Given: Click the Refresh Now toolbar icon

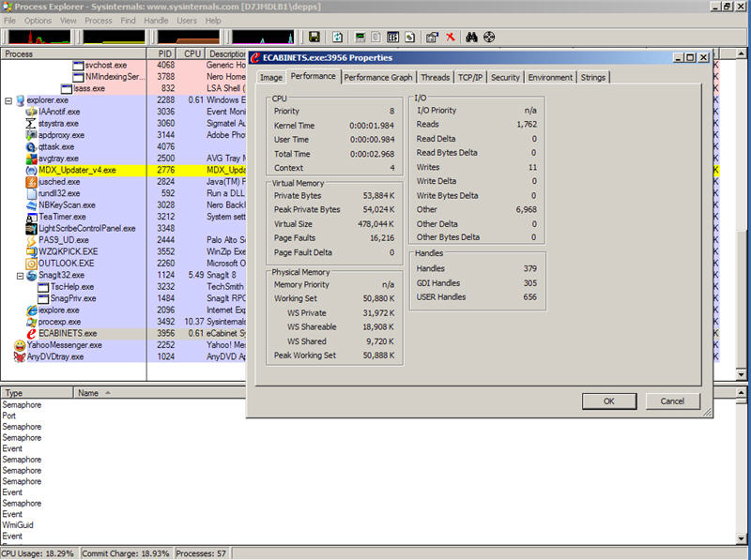Looking at the screenshot, I should 337,37.
